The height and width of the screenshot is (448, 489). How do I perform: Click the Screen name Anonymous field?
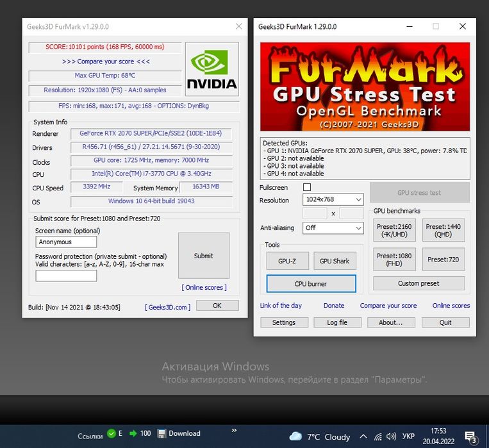point(66,242)
